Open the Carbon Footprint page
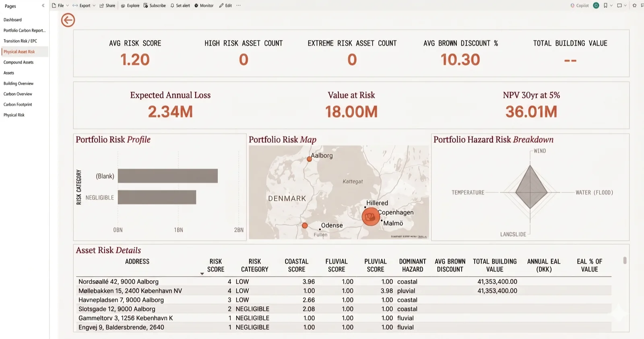644x339 pixels. (18, 105)
